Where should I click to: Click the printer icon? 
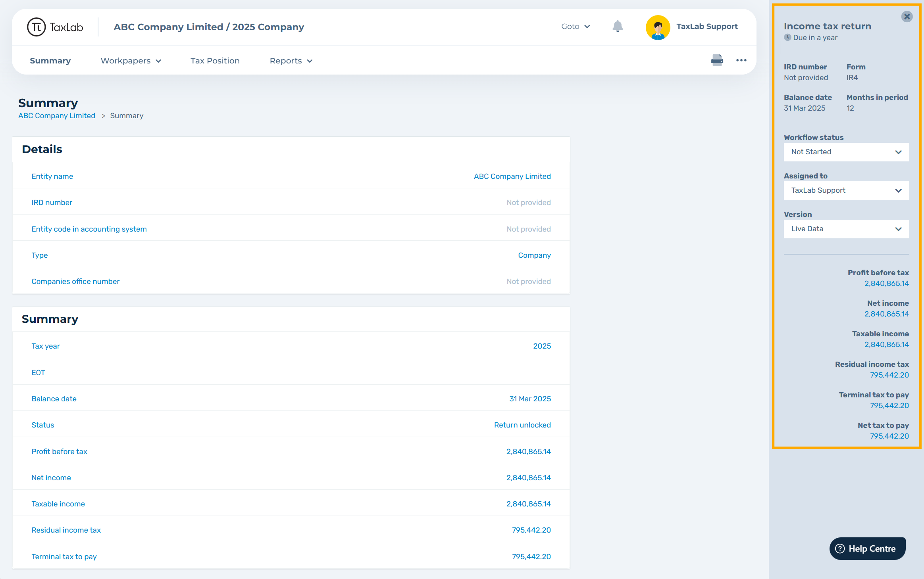tap(717, 61)
